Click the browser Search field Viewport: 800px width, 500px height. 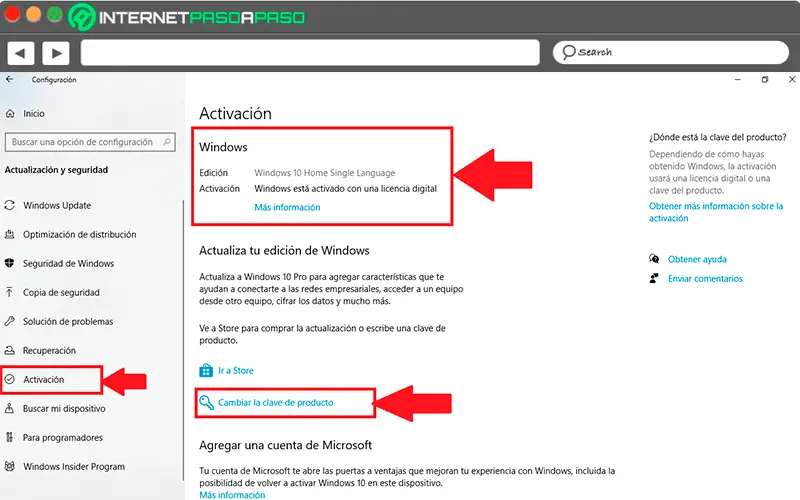pos(670,52)
